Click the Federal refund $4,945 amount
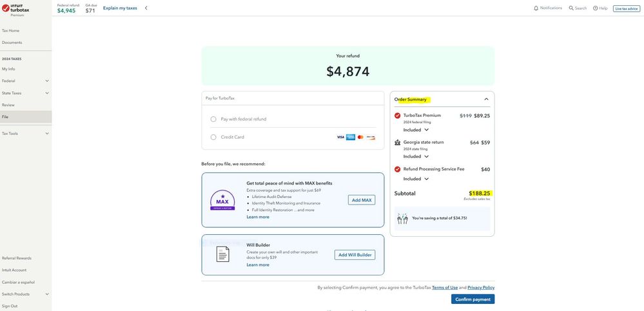Viewport: 644px width, 311px height. (x=66, y=11)
